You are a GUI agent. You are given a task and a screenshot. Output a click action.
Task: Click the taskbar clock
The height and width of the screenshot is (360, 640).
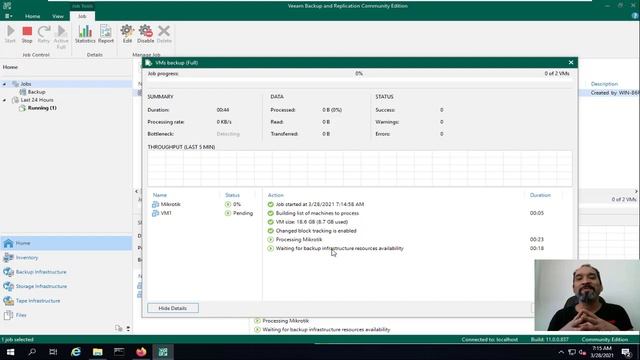pos(602,352)
